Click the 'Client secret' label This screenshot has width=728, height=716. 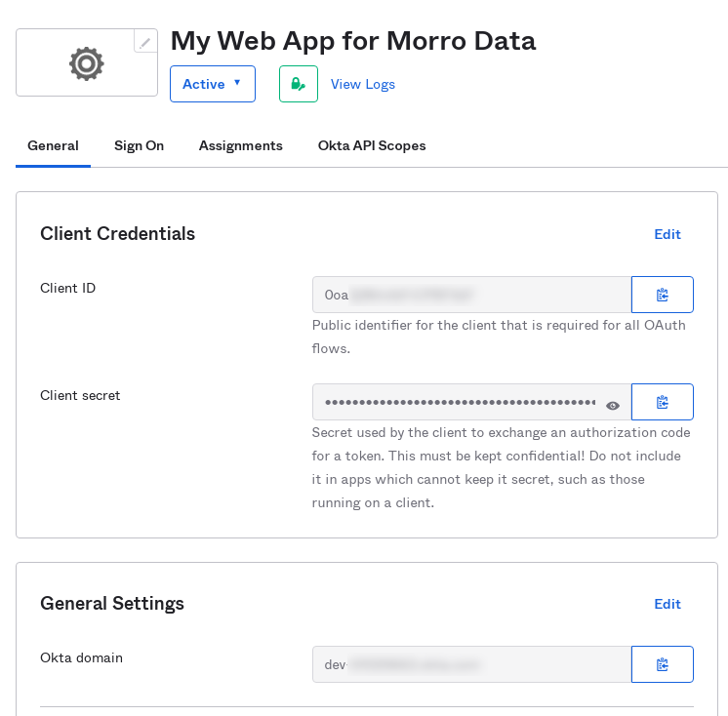(80, 395)
